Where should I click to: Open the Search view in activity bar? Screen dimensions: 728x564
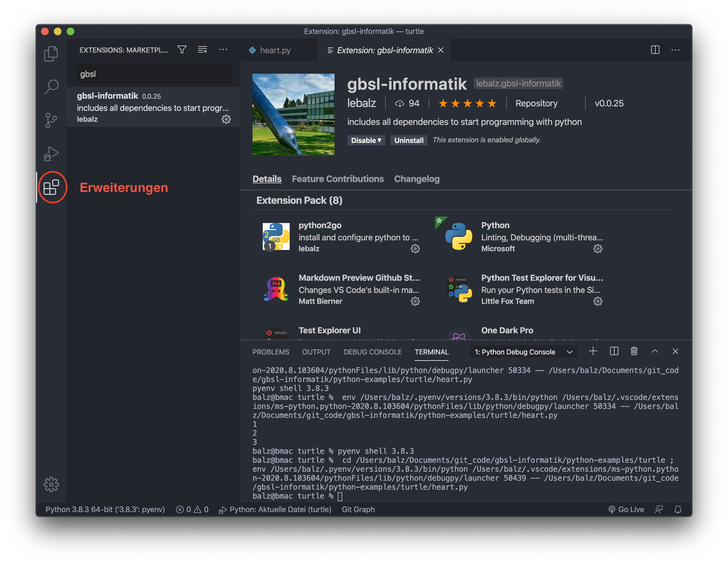pyautogui.click(x=51, y=87)
